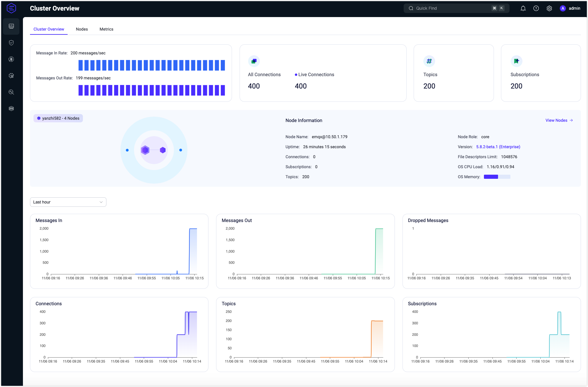588x387 pixels.
Task: Click the Topics hash icon
Action: pyautogui.click(x=429, y=61)
